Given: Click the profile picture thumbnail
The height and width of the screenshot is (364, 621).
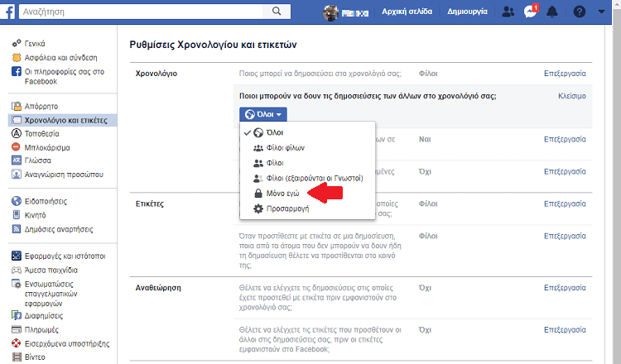Looking at the screenshot, I should tap(330, 12).
